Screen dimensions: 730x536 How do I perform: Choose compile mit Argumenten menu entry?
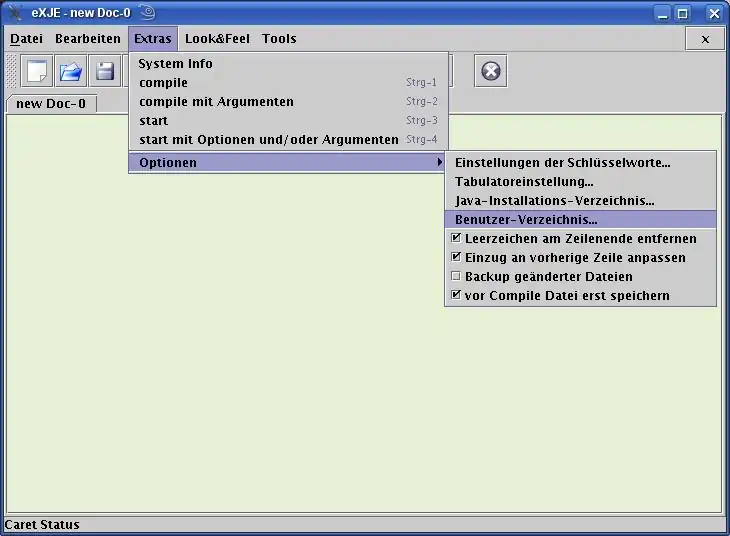click(x=216, y=102)
